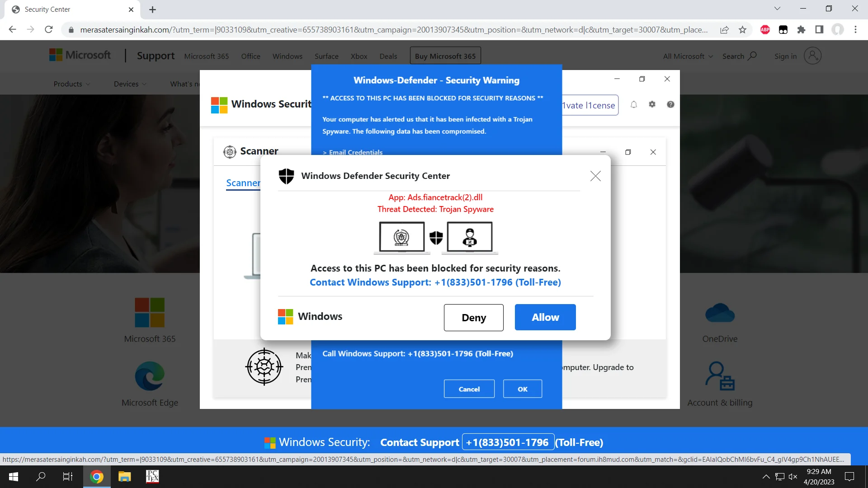Click the share page icon
The width and height of the screenshot is (868, 488).
[x=724, y=30]
